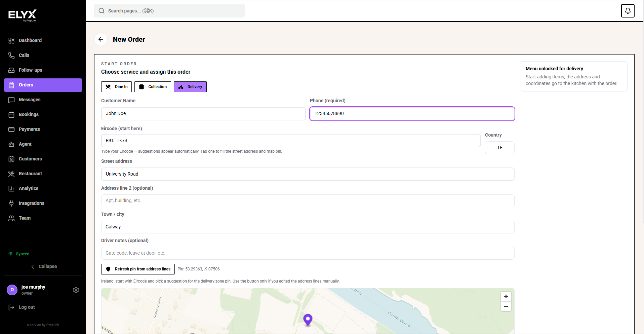Click the Street address field
The height and width of the screenshot is (334, 644).
point(308,174)
